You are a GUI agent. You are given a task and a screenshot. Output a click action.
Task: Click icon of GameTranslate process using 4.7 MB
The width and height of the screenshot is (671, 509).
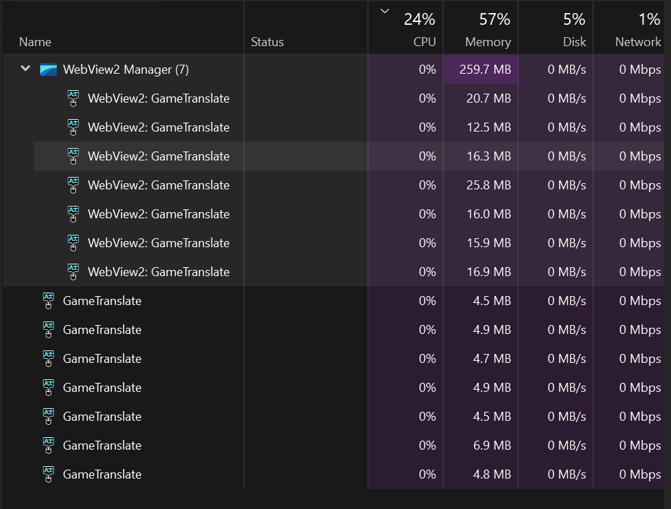48,359
